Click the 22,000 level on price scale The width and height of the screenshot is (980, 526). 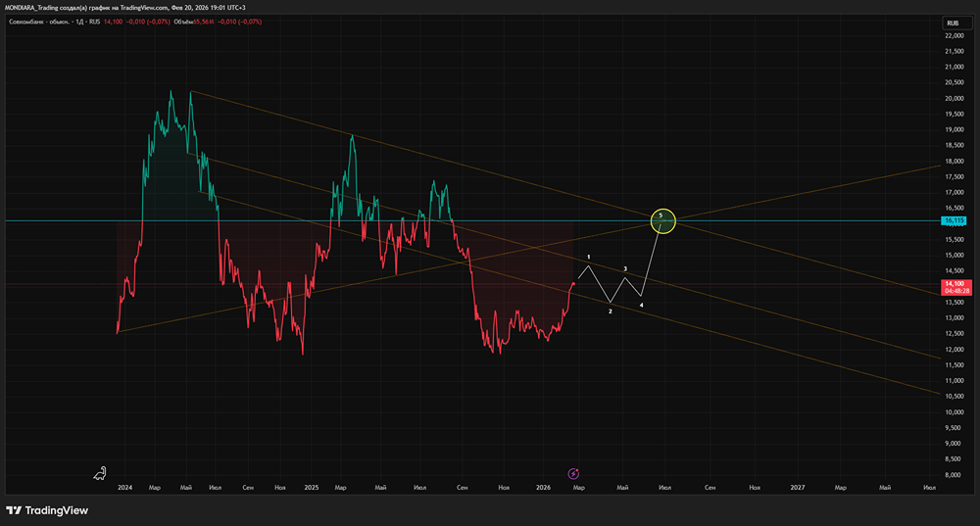(x=953, y=35)
